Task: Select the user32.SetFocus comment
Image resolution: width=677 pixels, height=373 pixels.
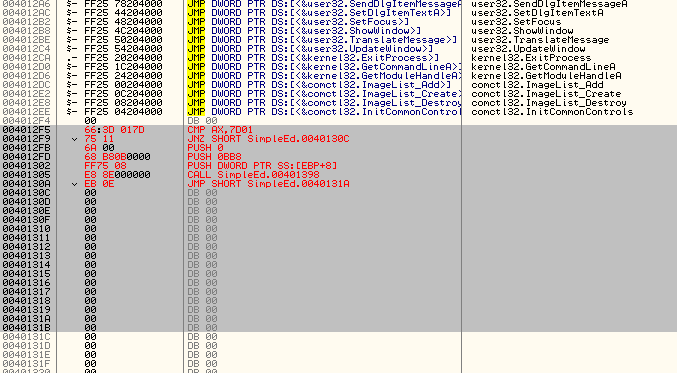Action: (516, 22)
